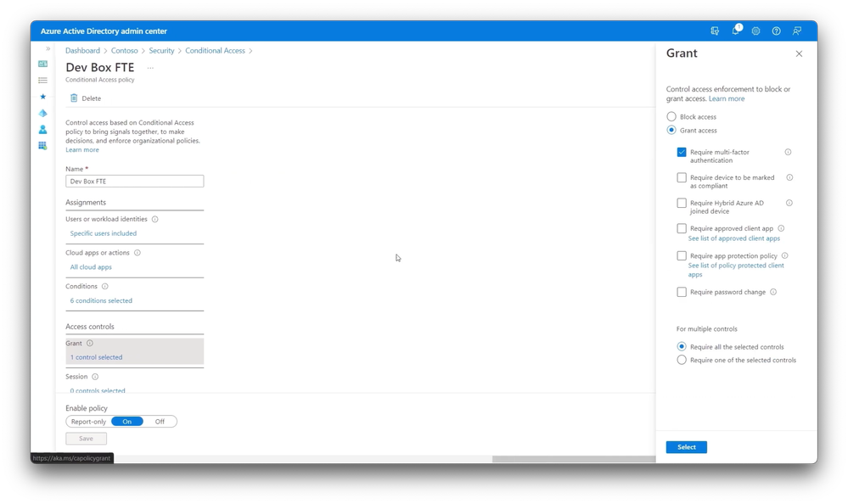Open the notifications bell icon
848x504 pixels.
[735, 31]
